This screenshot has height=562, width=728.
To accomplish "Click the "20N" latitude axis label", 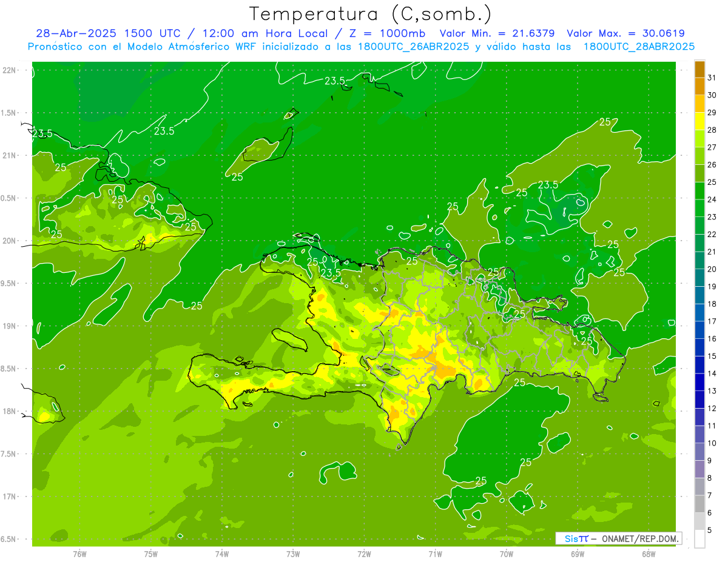I will [10, 241].
